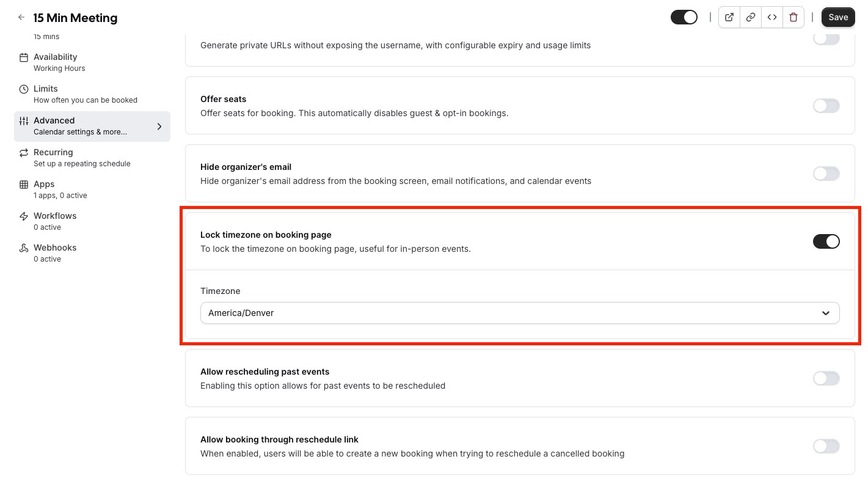This screenshot has width=868, height=481.
Task: Click the Recurring arrows icon
Action: click(x=24, y=153)
